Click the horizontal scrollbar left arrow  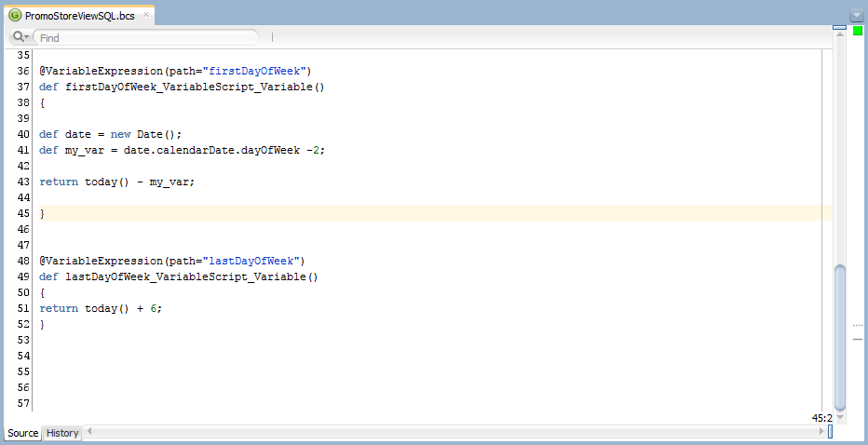(89, 433)
